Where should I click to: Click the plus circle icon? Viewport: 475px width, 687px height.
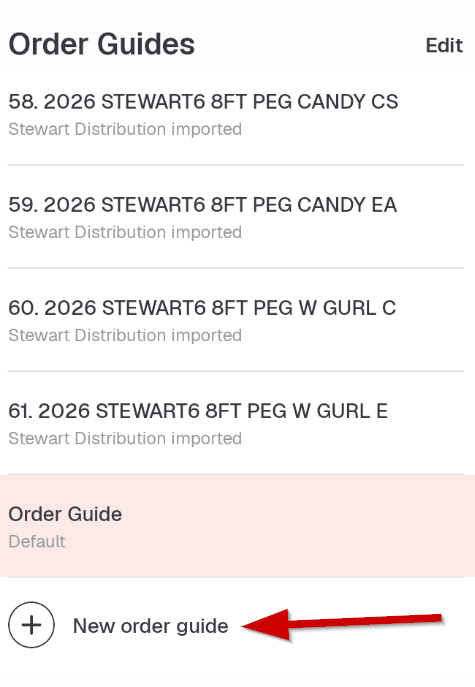click(32, 625)
